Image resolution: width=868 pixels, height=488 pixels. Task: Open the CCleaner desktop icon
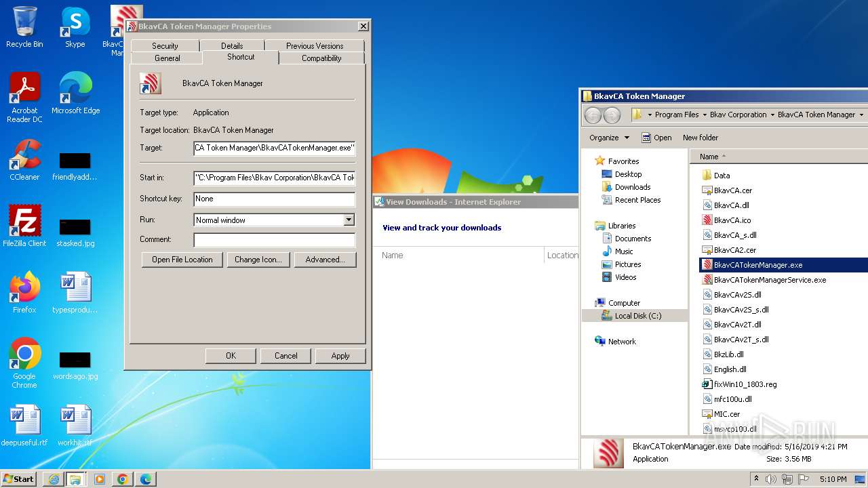pyautogui.click(x=24, y=160)
